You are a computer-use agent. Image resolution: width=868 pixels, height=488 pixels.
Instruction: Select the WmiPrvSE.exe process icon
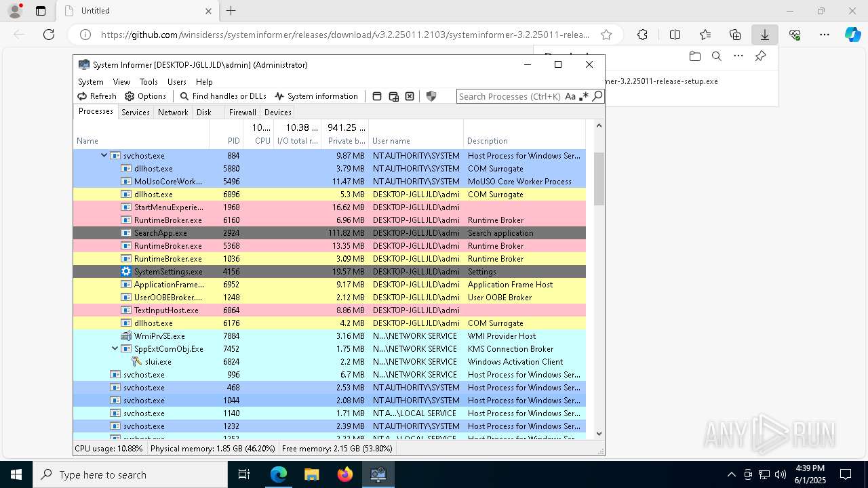[126, 335]
